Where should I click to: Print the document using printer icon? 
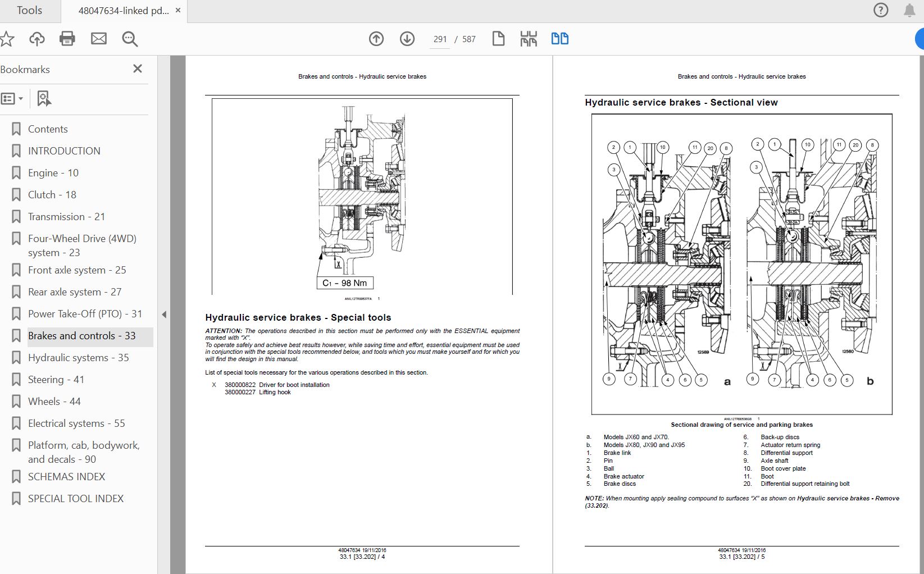tap(67, 39)
